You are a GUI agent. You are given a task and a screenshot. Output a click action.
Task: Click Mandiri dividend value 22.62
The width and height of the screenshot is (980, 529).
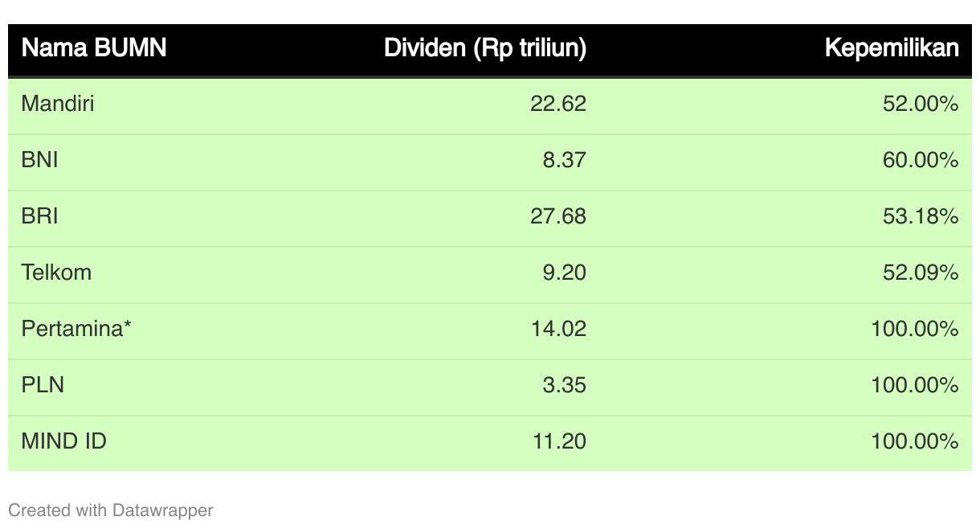tap(558, 104)
